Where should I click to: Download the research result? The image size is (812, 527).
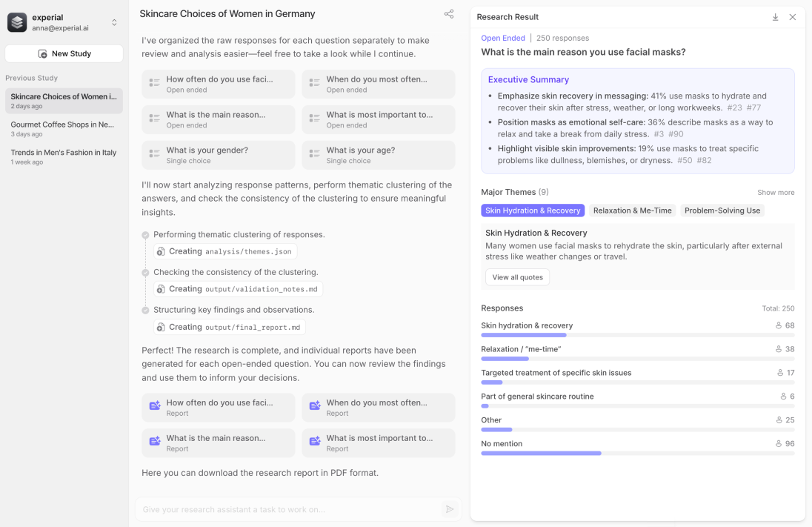pos(775,17)
